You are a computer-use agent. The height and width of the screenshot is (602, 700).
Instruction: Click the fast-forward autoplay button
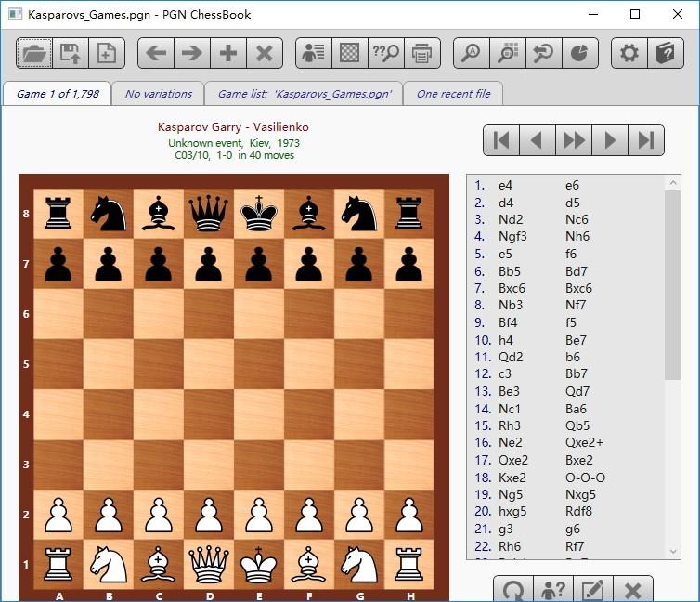click(574, 140)
